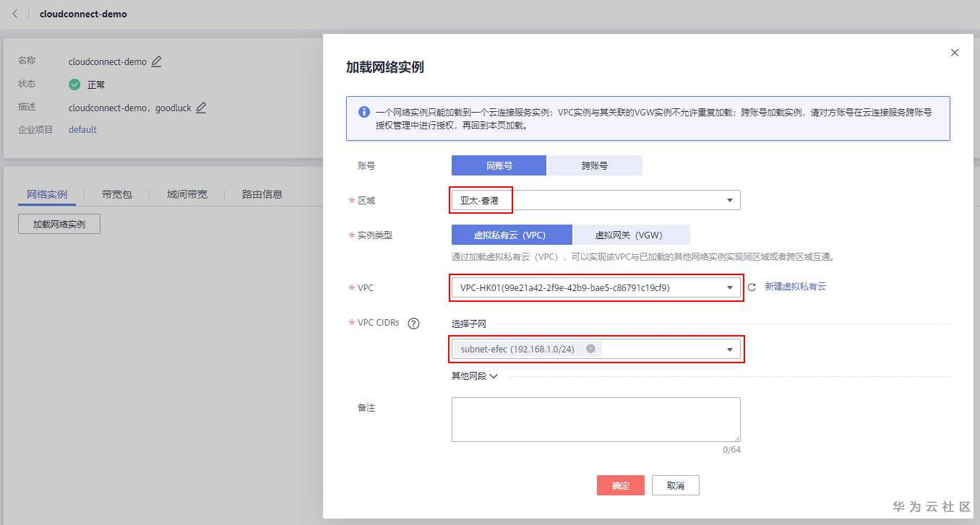
Task: Switch to the 路由信息 tab
Action: [262, 194]
